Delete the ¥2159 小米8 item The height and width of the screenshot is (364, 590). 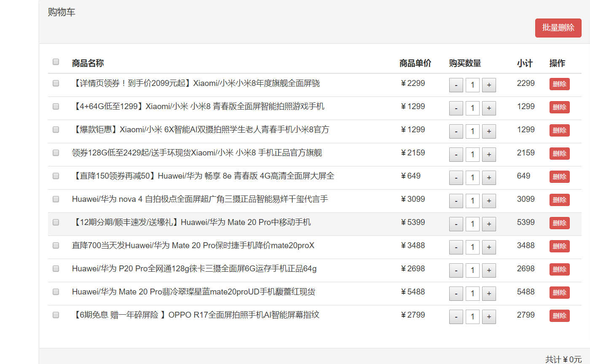click(559, 153)
